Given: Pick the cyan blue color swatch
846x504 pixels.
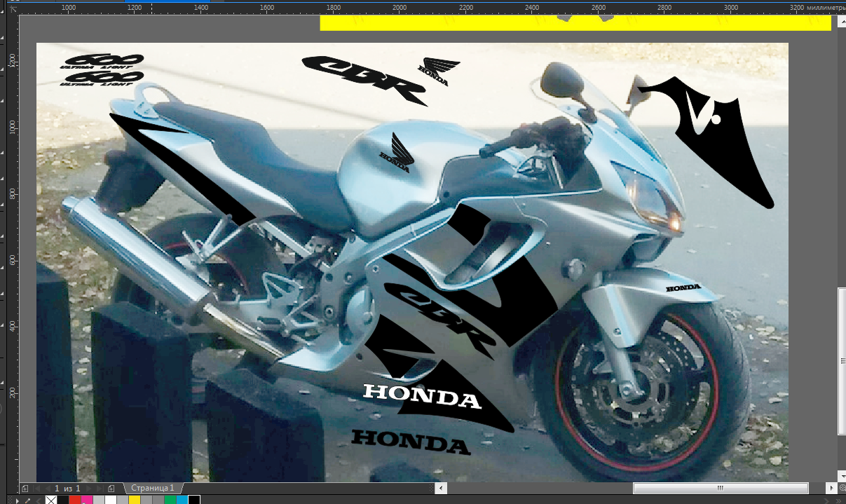Looking at the screenshot, I should tap(182, 500).
